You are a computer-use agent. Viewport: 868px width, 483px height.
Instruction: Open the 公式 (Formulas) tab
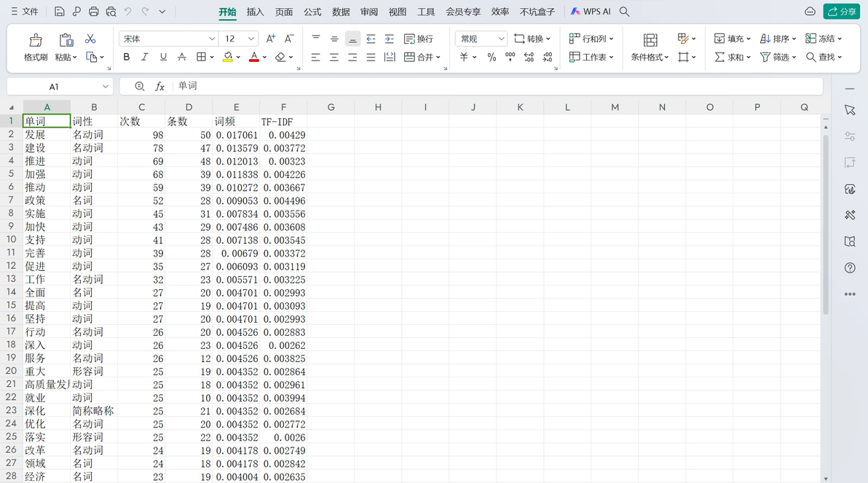312,12
